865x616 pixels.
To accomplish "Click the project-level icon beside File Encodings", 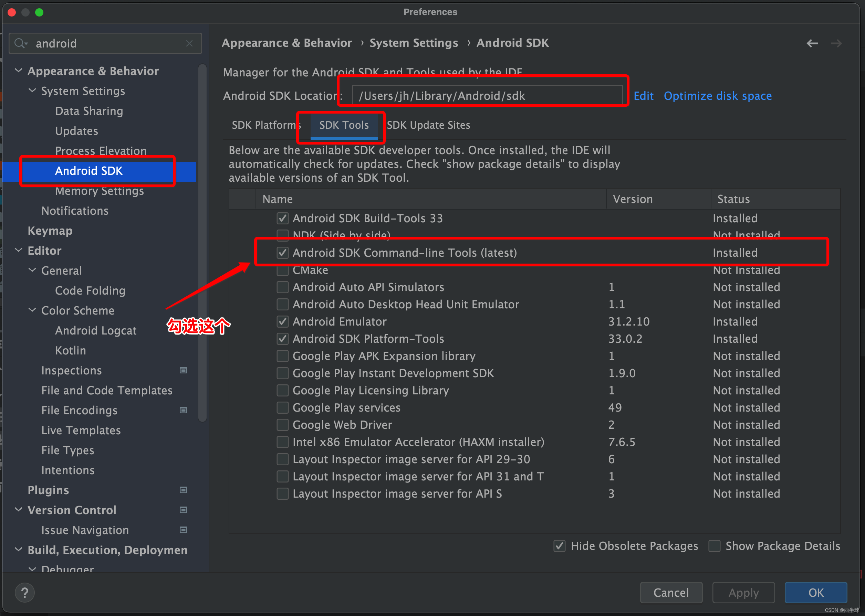I will (183, 410).
